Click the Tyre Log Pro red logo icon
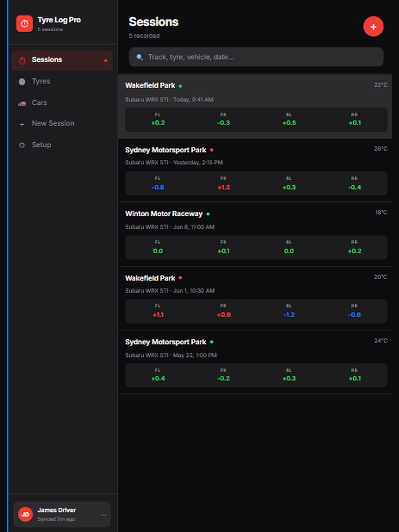Screen dimensions: 399x532 [x=24, y=24]
